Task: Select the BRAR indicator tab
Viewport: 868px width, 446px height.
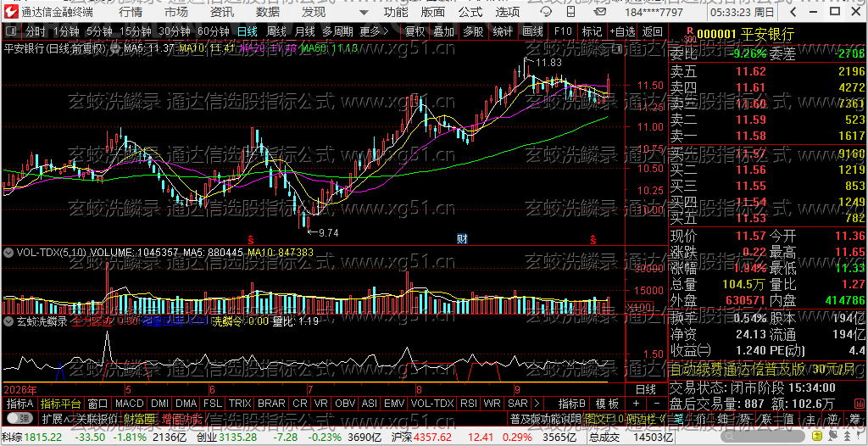Action: click(x=271, y=404)
